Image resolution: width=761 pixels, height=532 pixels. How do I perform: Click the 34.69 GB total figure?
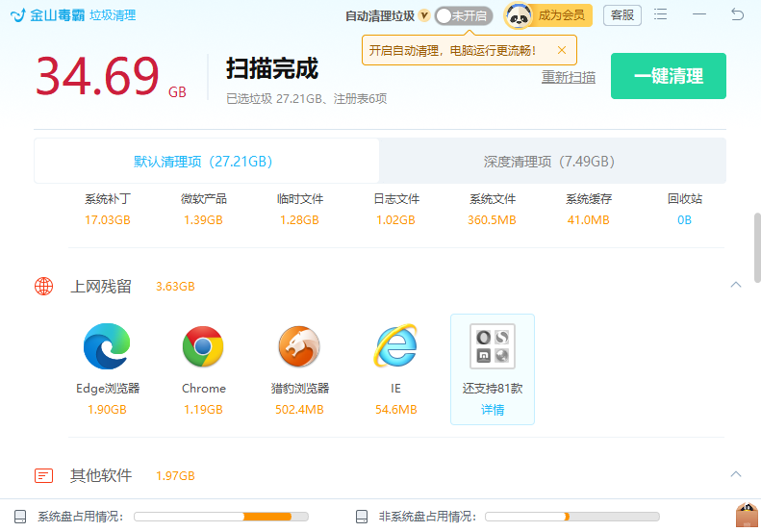pos(112,77)
